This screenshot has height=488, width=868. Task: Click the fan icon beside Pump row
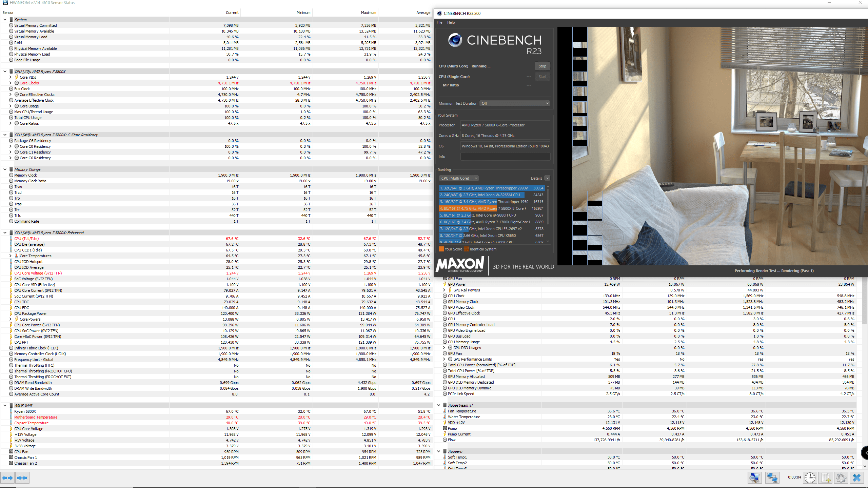(445, 428)
